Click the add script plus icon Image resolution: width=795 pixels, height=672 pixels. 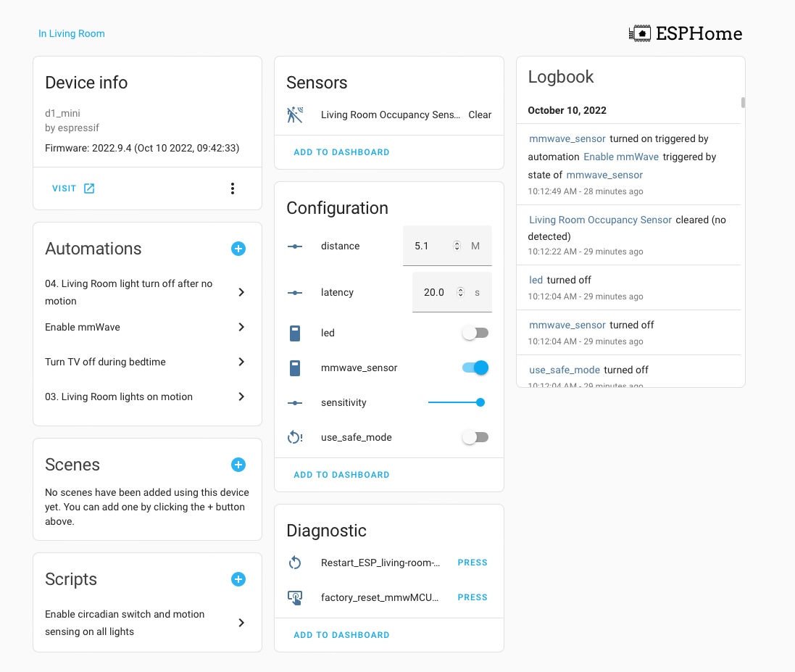tap(238, 579)
